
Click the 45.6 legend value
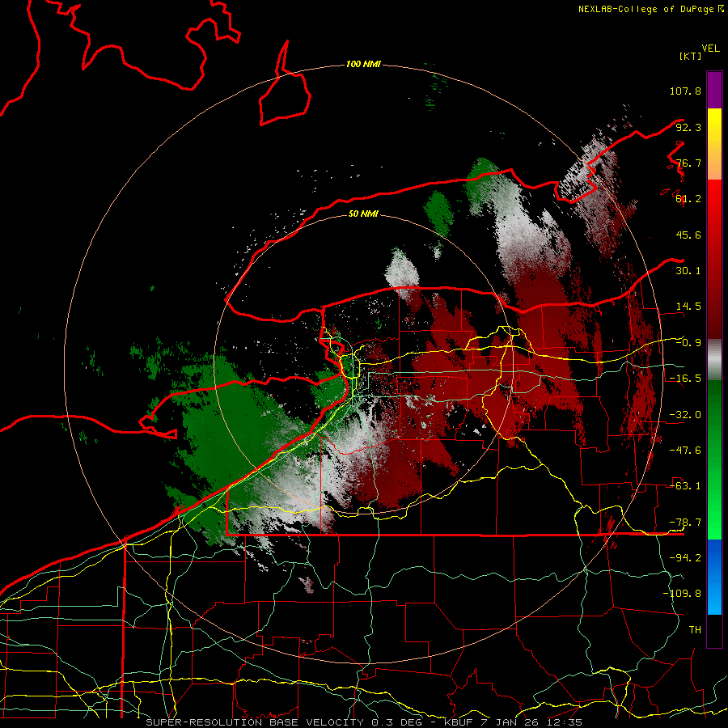(x=688, y=235)
